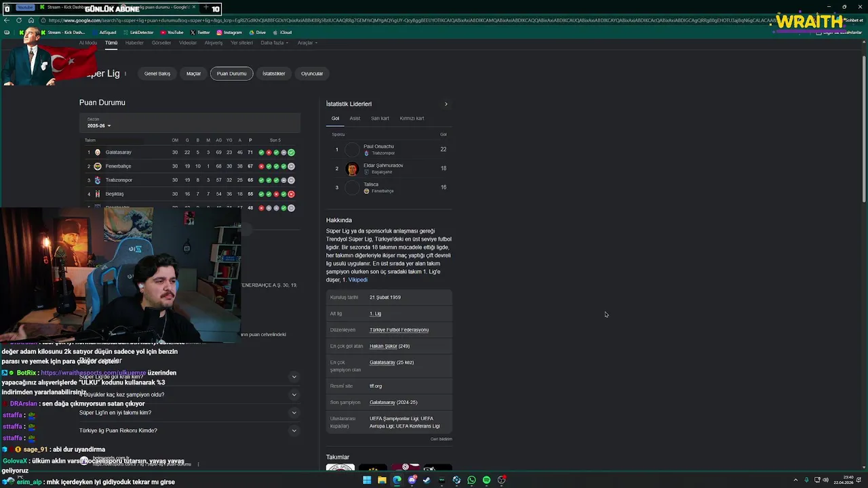Screen dimensions: 868x488
Task: Select the Puan Durumu tab
Action: click(x=231, y=73)
